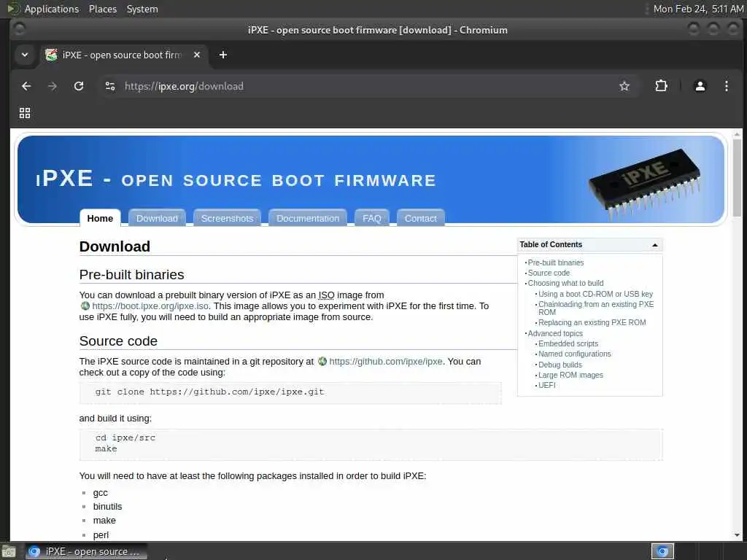
Task: View site information icon in address bar
Action: (110, 86)
